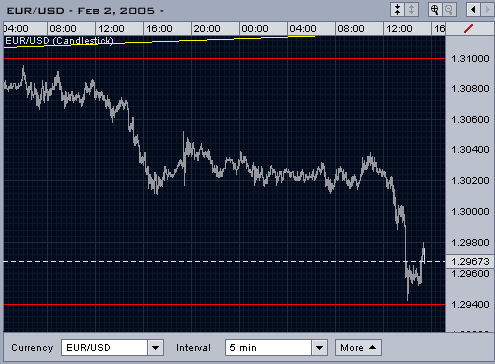
Task: Click the lower red horizontal line
Action: point(224,304)
